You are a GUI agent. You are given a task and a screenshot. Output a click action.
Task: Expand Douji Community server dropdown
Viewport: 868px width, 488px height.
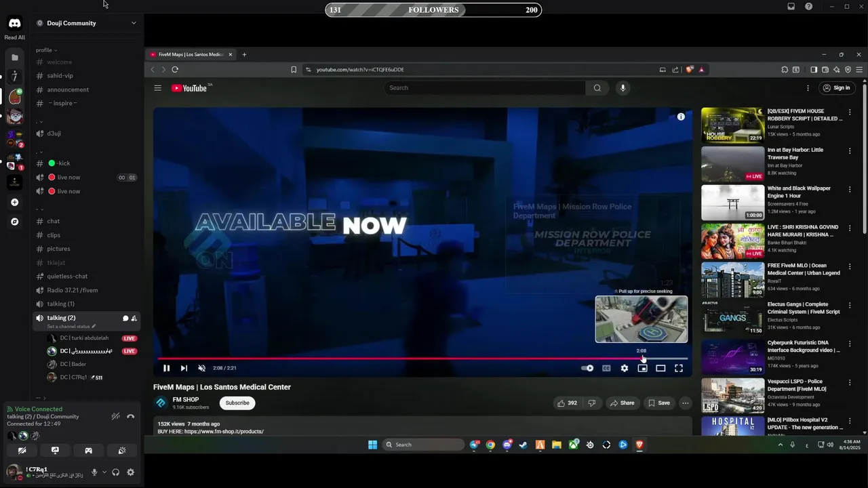coord(134,23)
